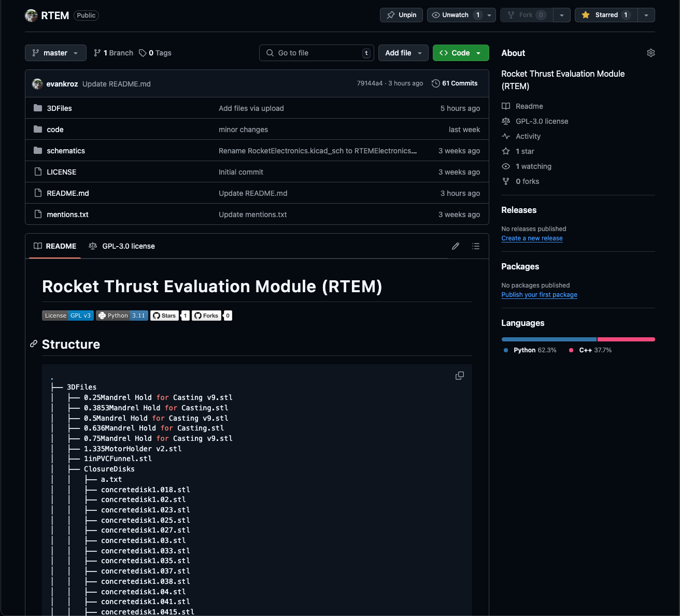Click the Create a new release link
This screenshot has width=680, height=616.
(x=532, y=238)
